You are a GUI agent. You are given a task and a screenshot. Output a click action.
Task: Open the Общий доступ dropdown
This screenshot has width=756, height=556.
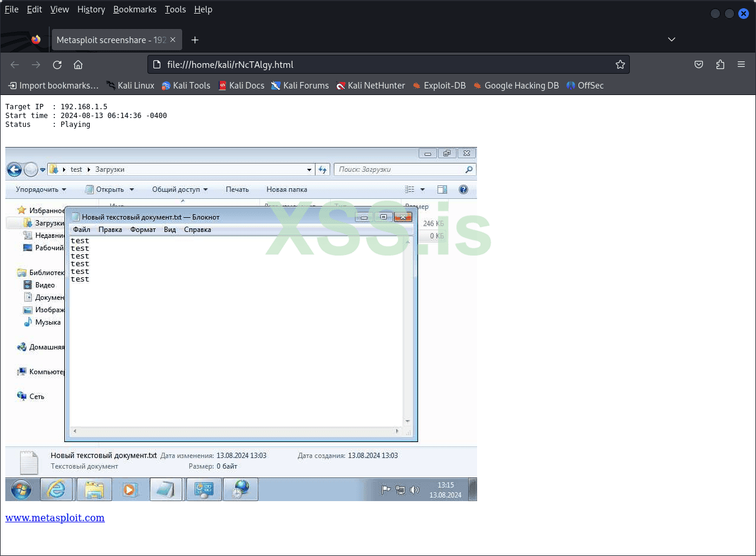tap(180, 189)
